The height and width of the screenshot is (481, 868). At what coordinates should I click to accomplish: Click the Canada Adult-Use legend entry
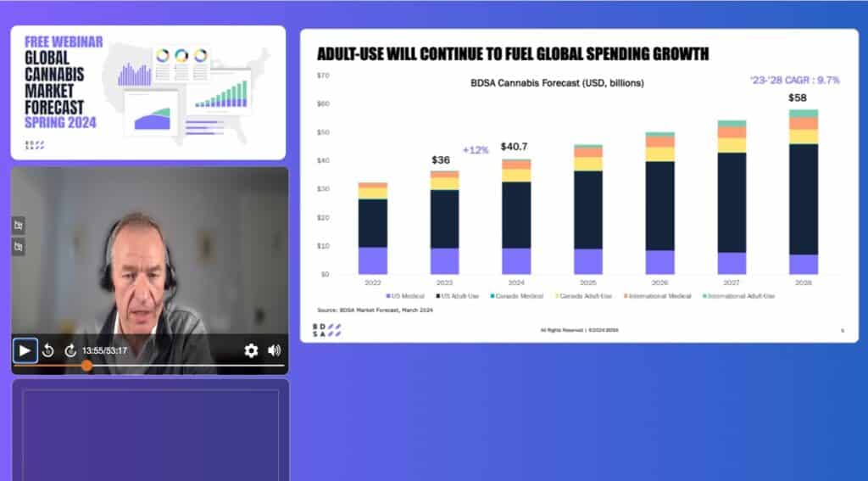coord(584,296)
